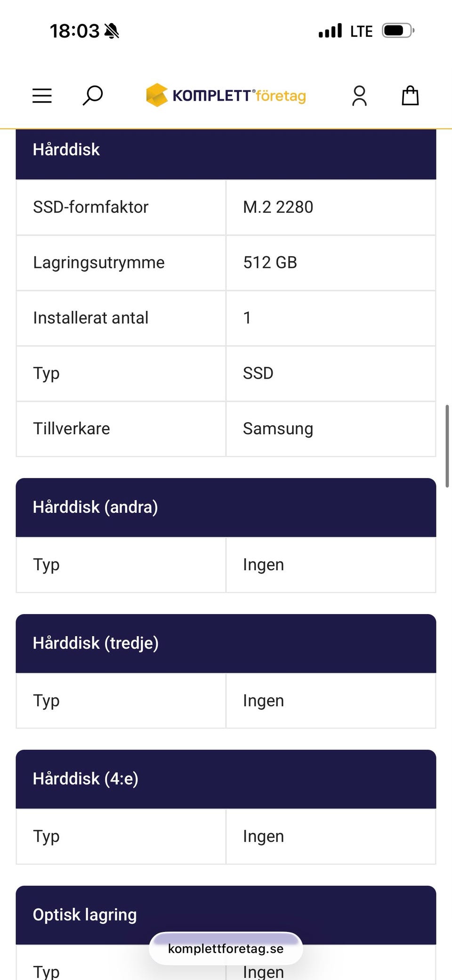This screenshot has height=980, width=452.
Task: Tap the komplettforetag.se address pill
Action: (226, 948)
